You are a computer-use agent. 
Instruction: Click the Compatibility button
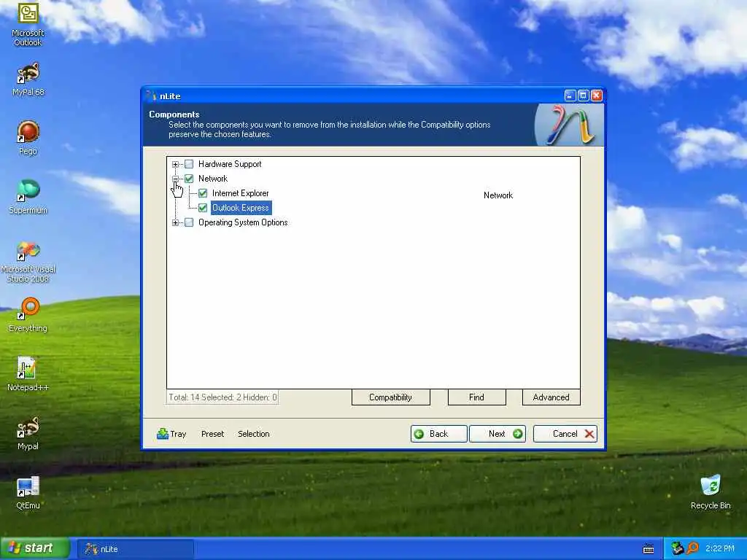pyautogui.click(x=391, y=397)
